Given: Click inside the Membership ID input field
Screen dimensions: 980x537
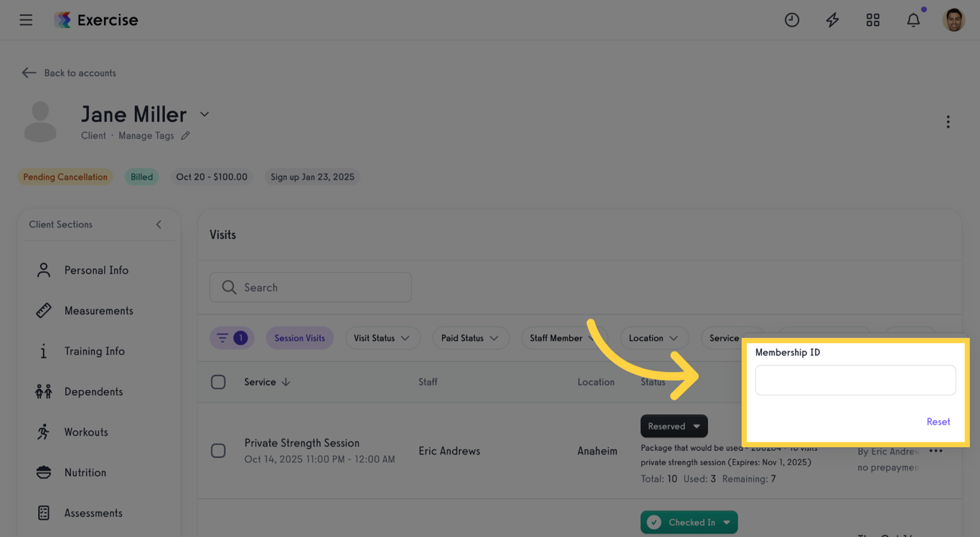Looking at the screenshot, I should 855,380.
